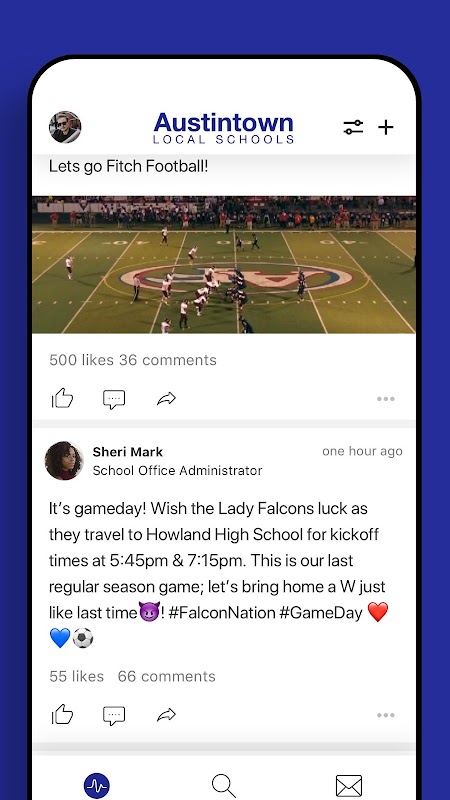The height and width of the screenshot is (800, 450).
Task: Switch to the activity feed tab
Action: [96, 786]
